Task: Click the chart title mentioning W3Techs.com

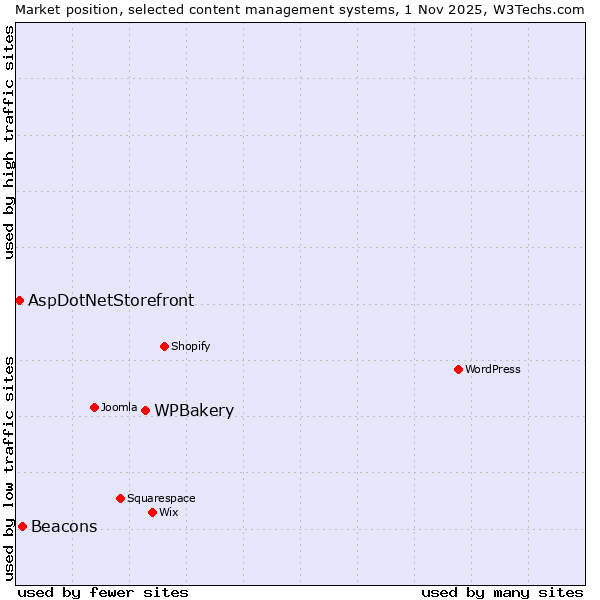Action: pyautogui.click(x=300, y=9)
